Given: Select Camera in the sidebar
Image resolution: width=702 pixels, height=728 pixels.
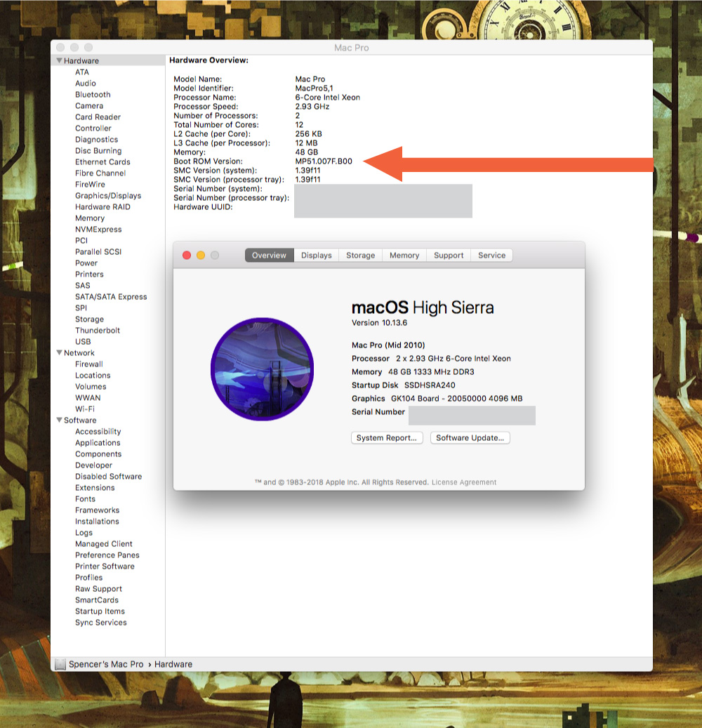Looking at the screenshot, I should [89, 106].
